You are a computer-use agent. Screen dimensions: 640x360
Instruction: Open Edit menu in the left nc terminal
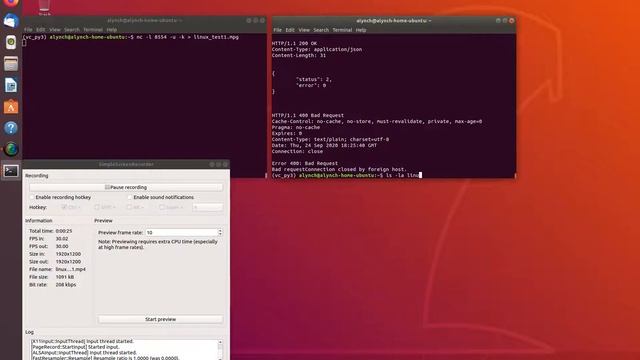pos(40,30)
